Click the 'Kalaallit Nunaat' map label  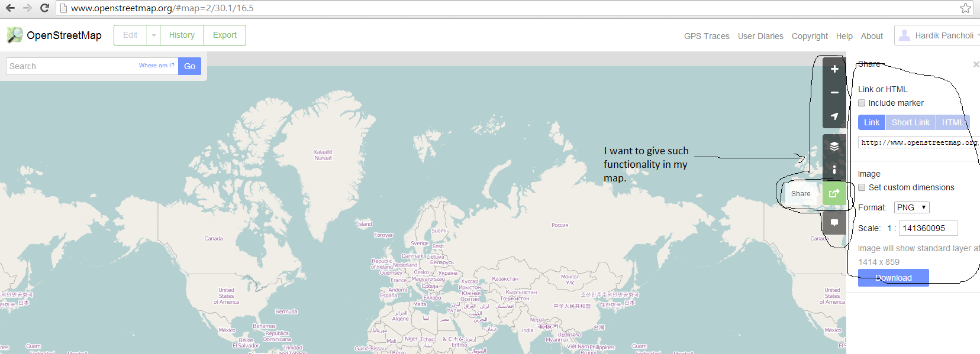pyautogui.click(x=323, y=155)
